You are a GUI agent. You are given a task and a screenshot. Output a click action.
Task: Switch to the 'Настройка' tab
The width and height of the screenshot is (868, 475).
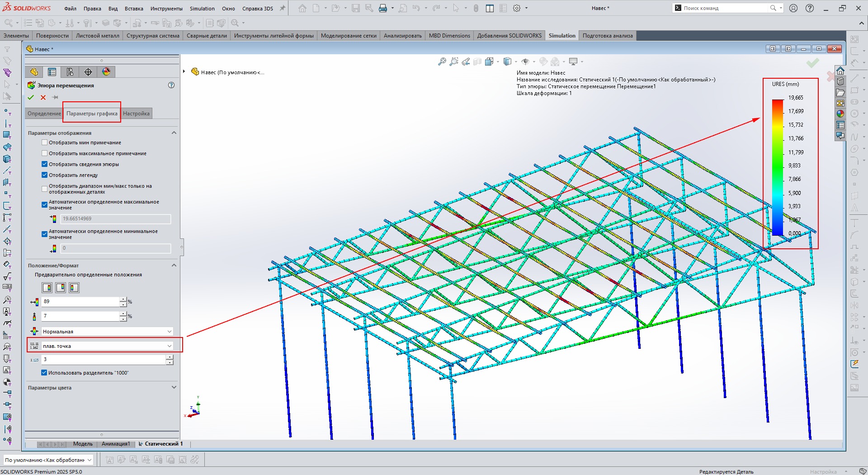[136, 114]
